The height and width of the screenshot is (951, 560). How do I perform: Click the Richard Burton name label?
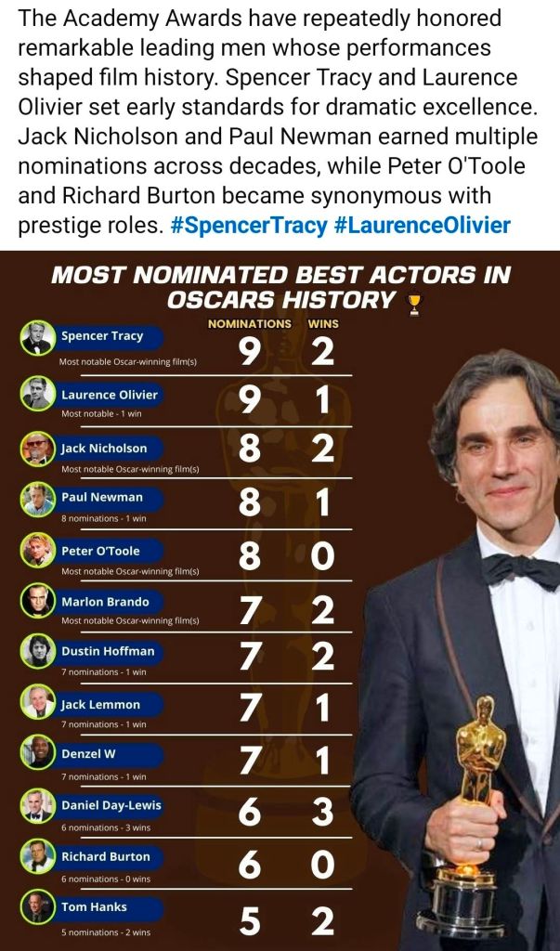pyautogui.click(x=105, y=856)
